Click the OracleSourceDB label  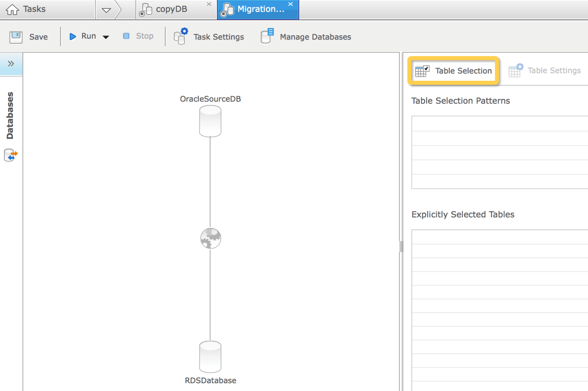click(210, 99)
